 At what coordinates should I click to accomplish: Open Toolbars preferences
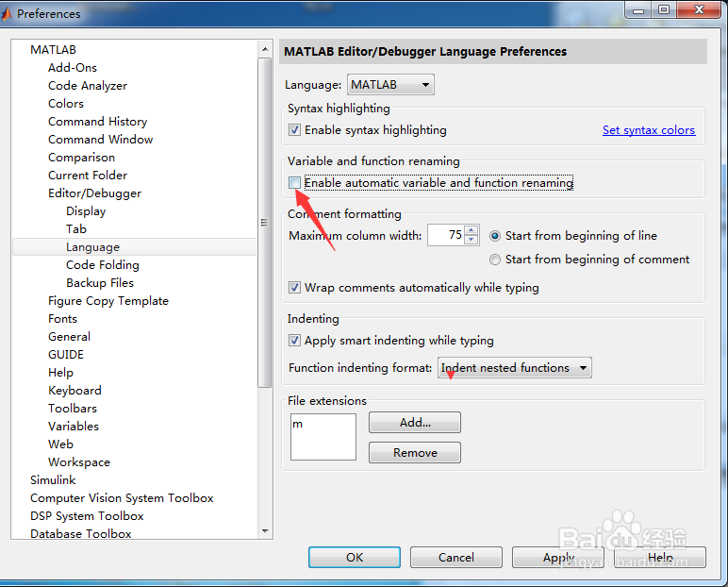click(73, 409)
